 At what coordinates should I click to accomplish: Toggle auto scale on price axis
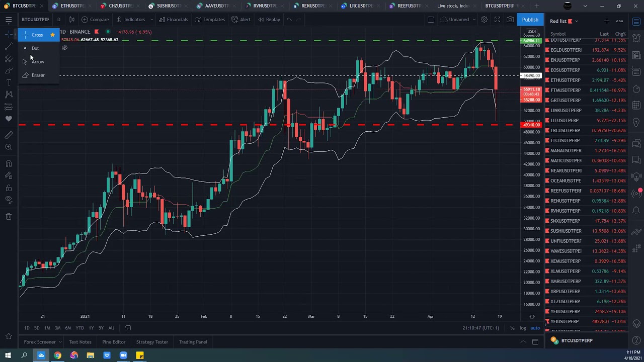point(535,328)
